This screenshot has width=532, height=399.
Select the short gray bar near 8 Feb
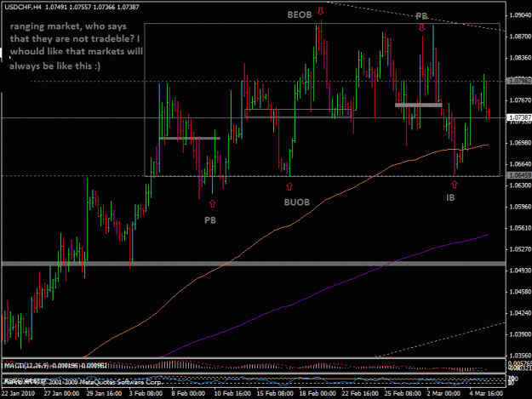(190, 139)
